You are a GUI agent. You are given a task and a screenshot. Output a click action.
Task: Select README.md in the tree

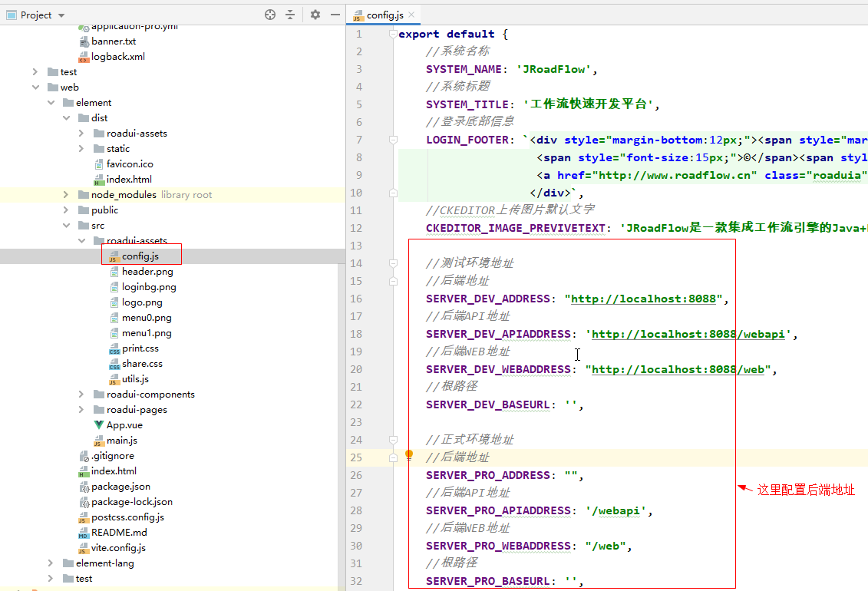119,533
